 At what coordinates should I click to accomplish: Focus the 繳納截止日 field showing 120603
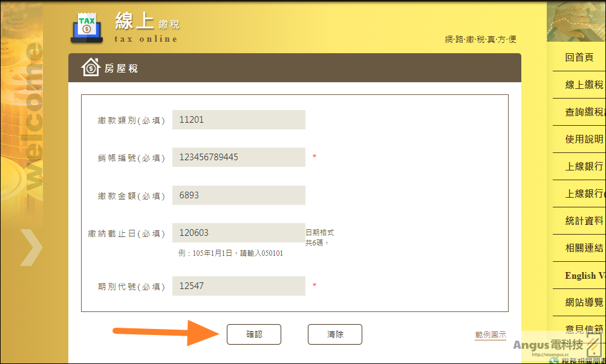[239, 233]
